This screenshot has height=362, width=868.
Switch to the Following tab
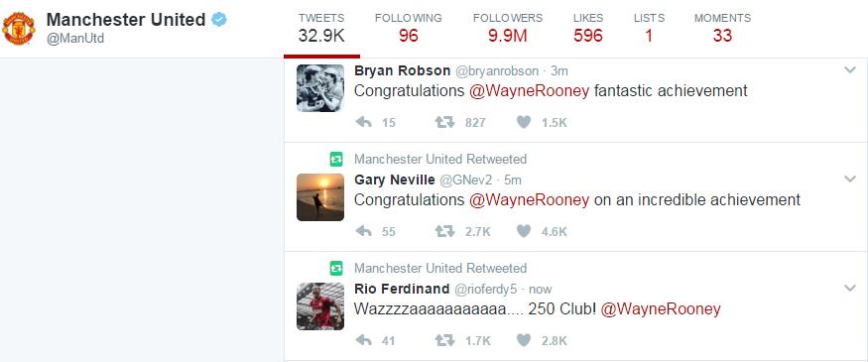(x=408, y=28)
